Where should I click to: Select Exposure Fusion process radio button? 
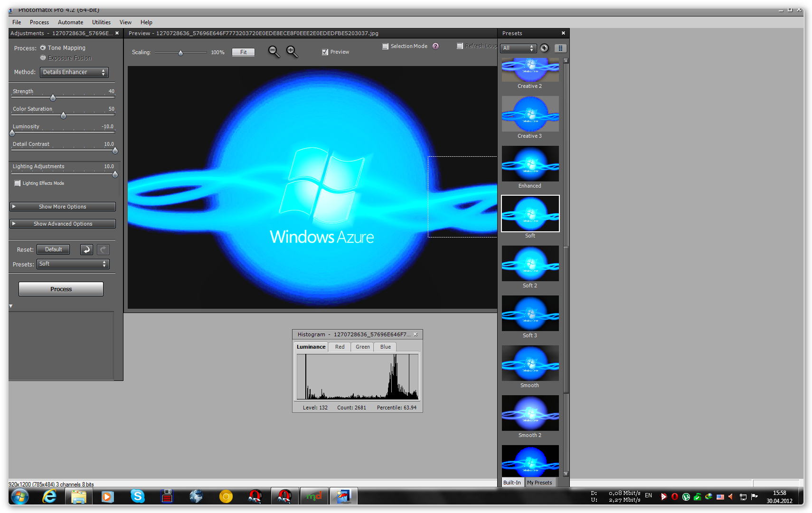pyautogui.click(x=43, y=58)
